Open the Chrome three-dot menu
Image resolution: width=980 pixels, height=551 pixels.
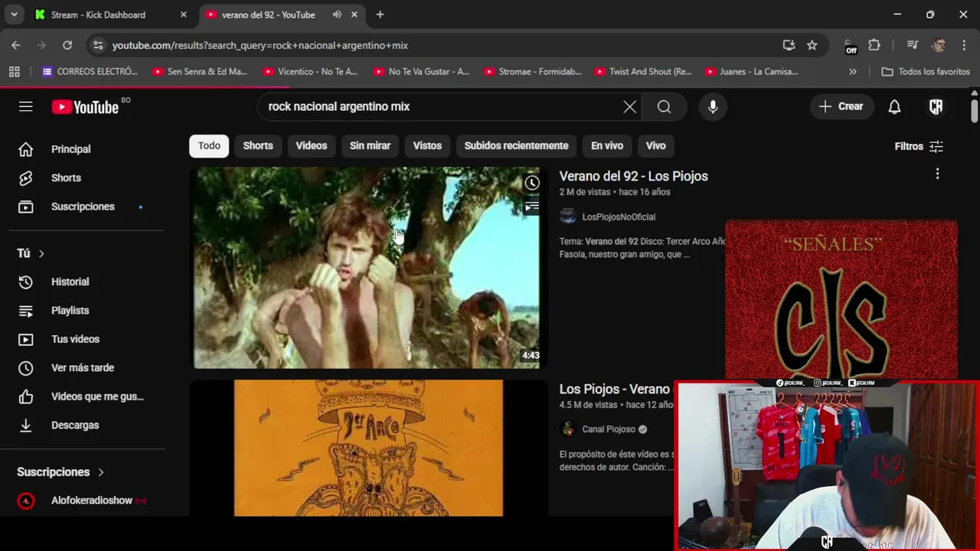963,45
